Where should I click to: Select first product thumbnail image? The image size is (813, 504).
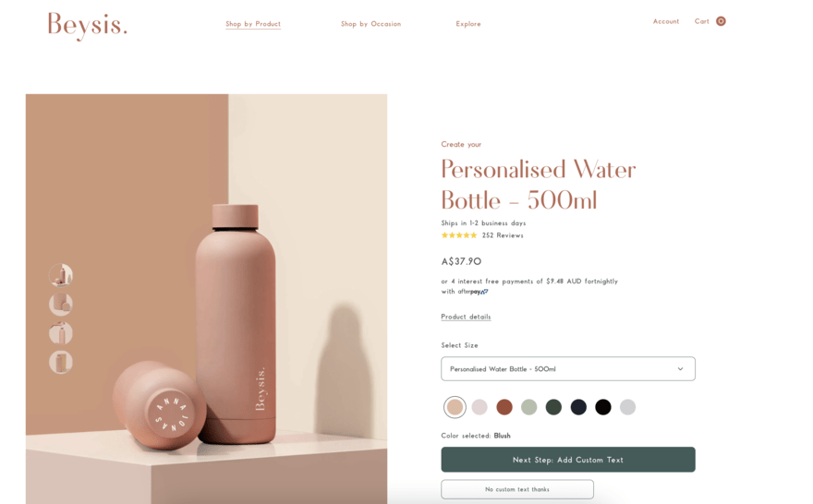[x=61, y=275]
